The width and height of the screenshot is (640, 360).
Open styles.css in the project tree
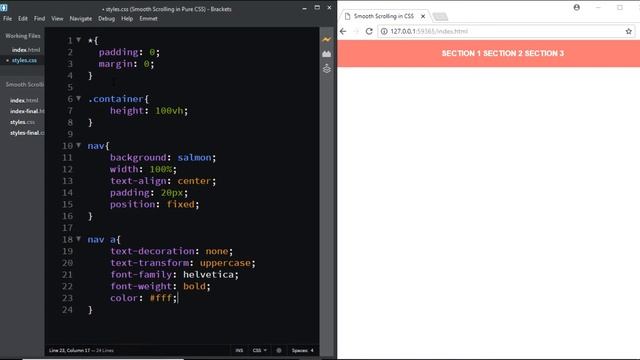coord(22,122)
